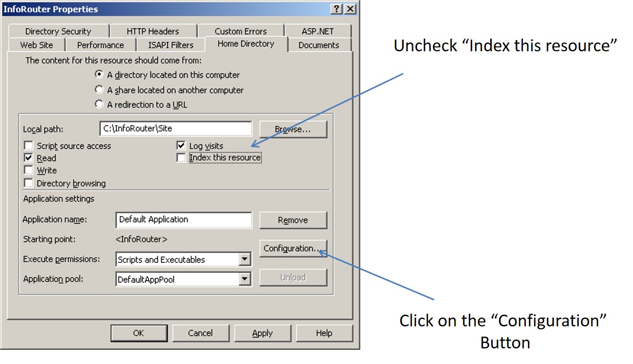
Task: Choose share located on another computer
Action: coord(99,90)
